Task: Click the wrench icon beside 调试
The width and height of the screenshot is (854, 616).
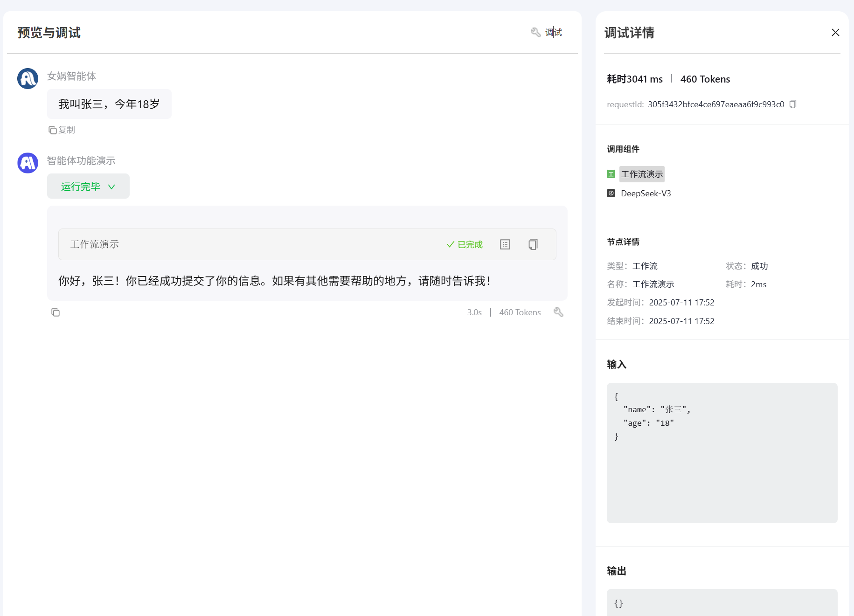Action: click(535, 32)
